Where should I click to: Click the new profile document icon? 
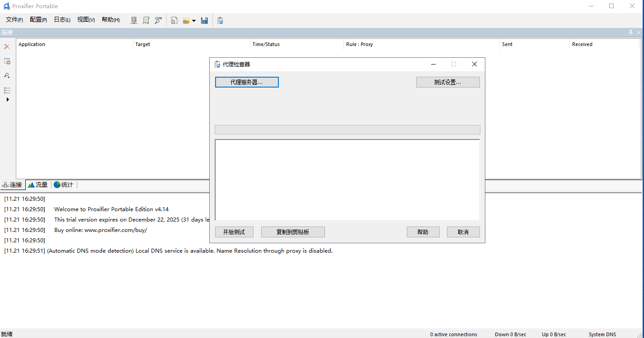pyautogui.click(x=174, y=20)
